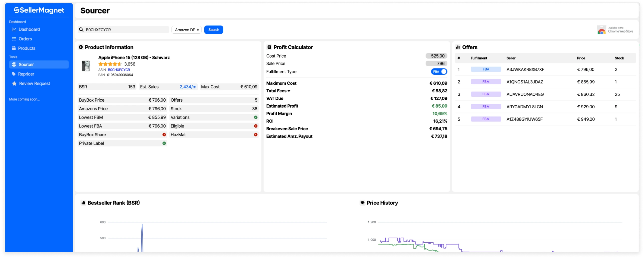Click the BuyBox Price € 796,00 row

pyautogui.click(x=122, y=100)
